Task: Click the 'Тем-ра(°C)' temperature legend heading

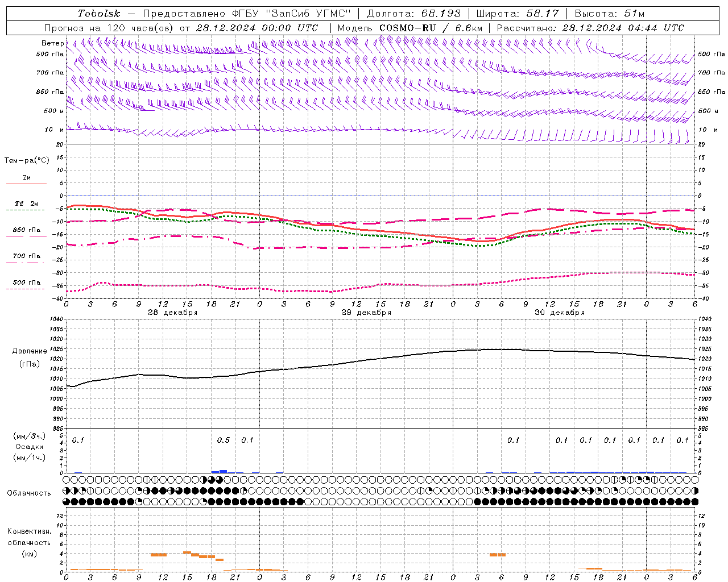Action: tap(27, 161)
